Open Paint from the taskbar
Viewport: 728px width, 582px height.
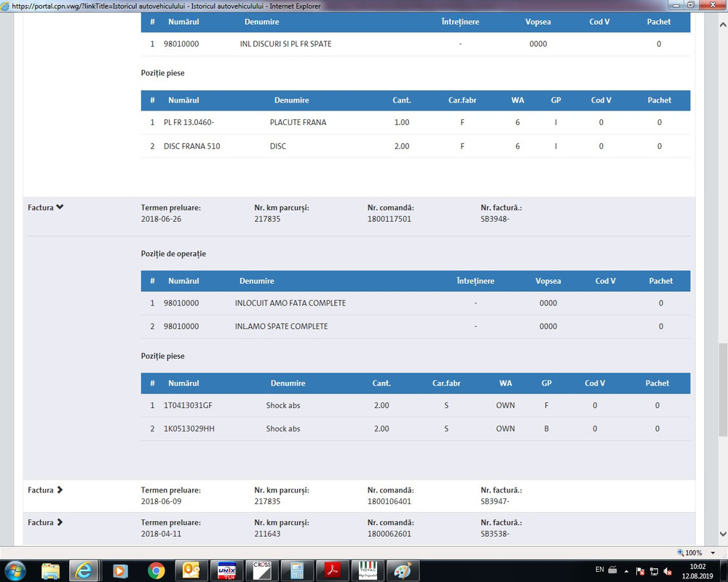coord(403,570)
